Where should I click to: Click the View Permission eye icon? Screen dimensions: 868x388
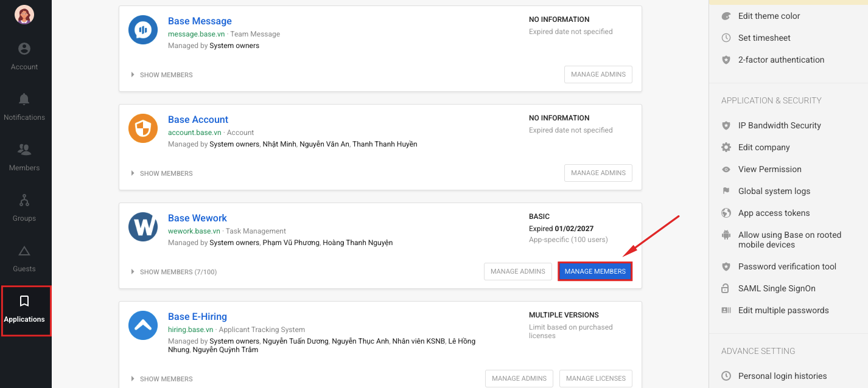[726, 169]
